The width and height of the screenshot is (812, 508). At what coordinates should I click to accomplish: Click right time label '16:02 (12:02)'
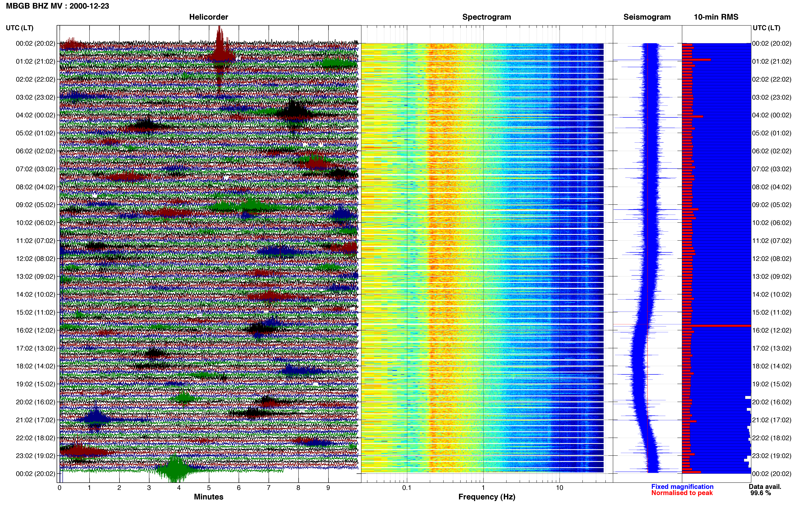pyautogui.click(x=772, y=330)
